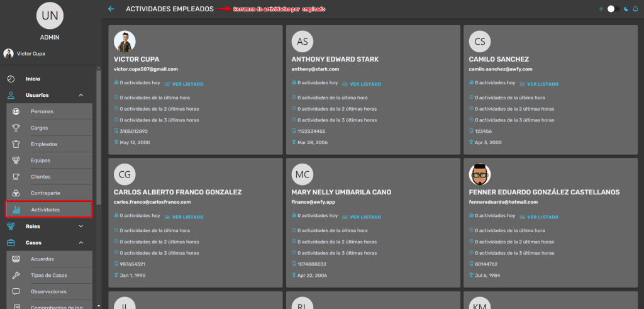Open Tipos de Casos menu item
The width and height of the screenshot is (644, 309).
pos(49,275)
